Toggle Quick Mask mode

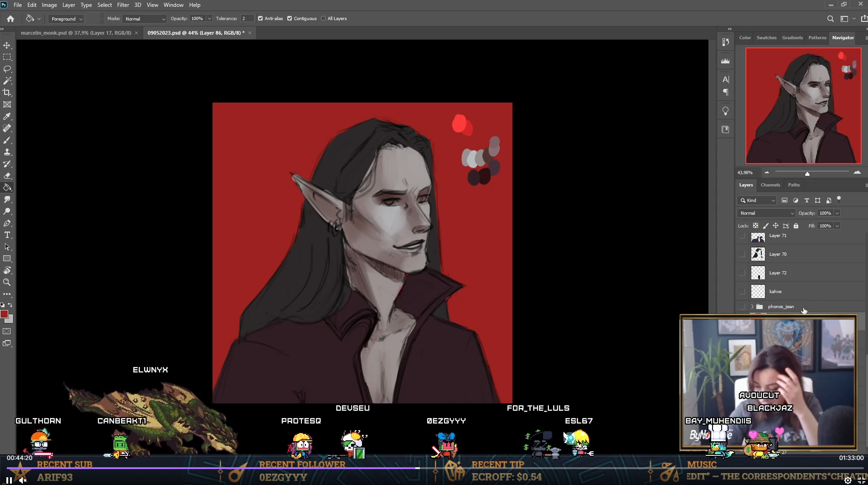coord(7,331)
